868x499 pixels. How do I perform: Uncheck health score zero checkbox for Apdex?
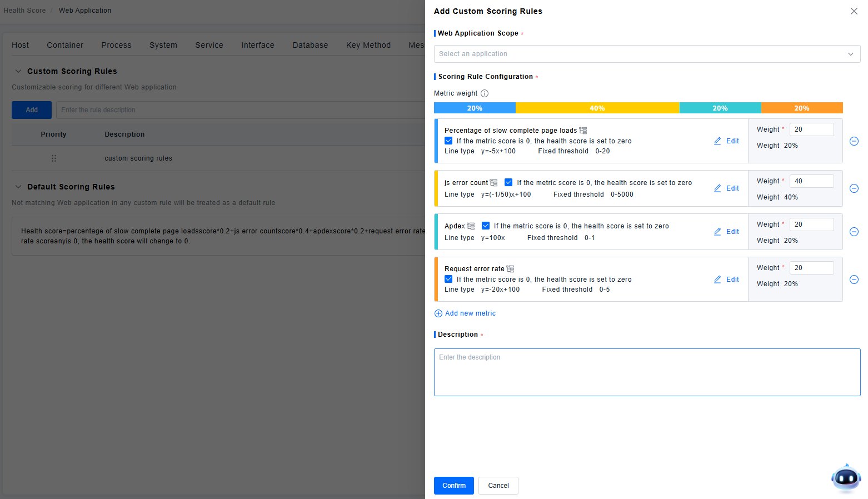(x=486, y=226)
